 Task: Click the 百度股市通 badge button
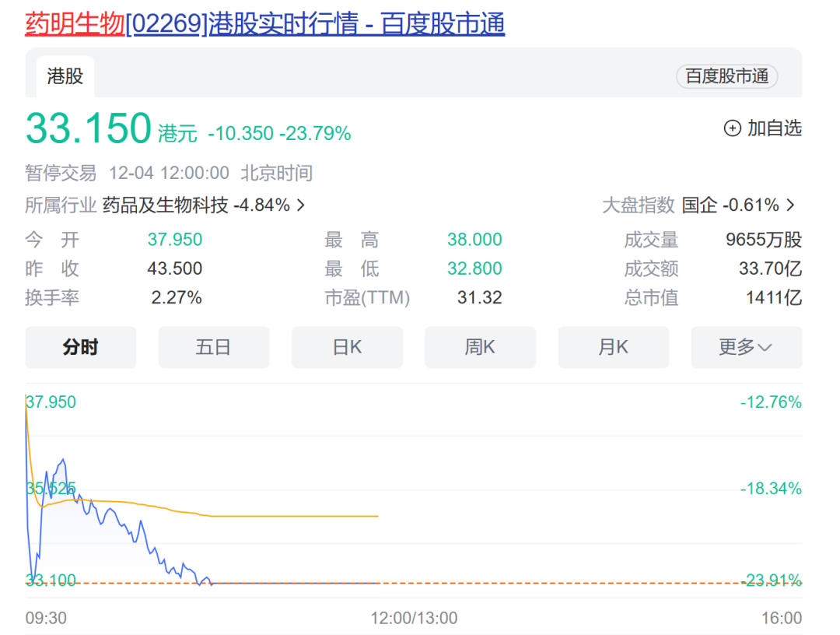click(x=727, y=76)
